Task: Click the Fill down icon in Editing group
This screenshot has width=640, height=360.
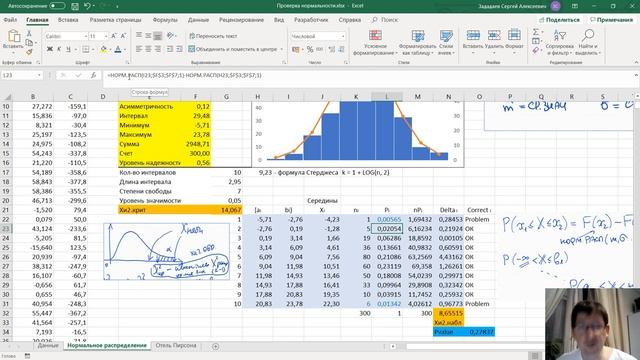Action: tap(536, 41)
